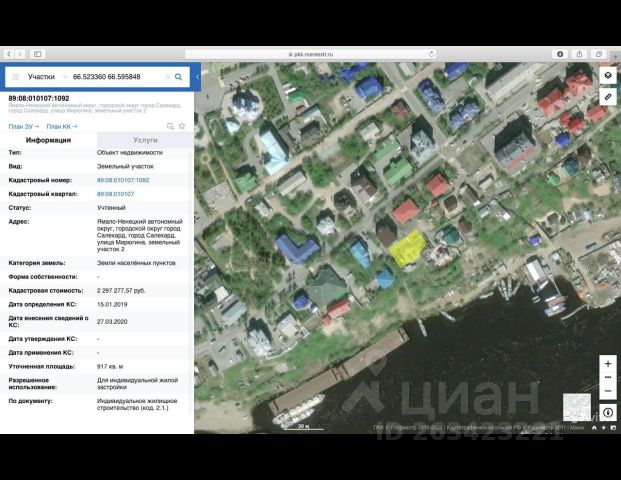The image size is (621, 480).
Task: Open the План ЗУ link
Action: (23, 126)
